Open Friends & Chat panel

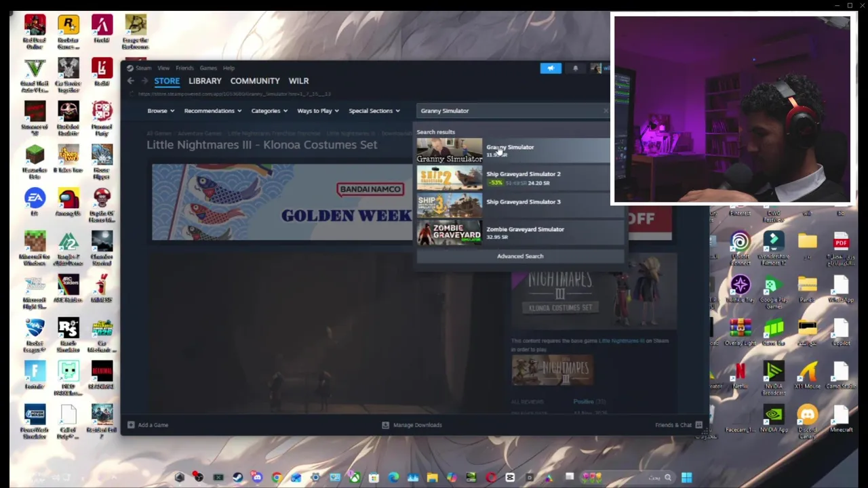(678, 425)
